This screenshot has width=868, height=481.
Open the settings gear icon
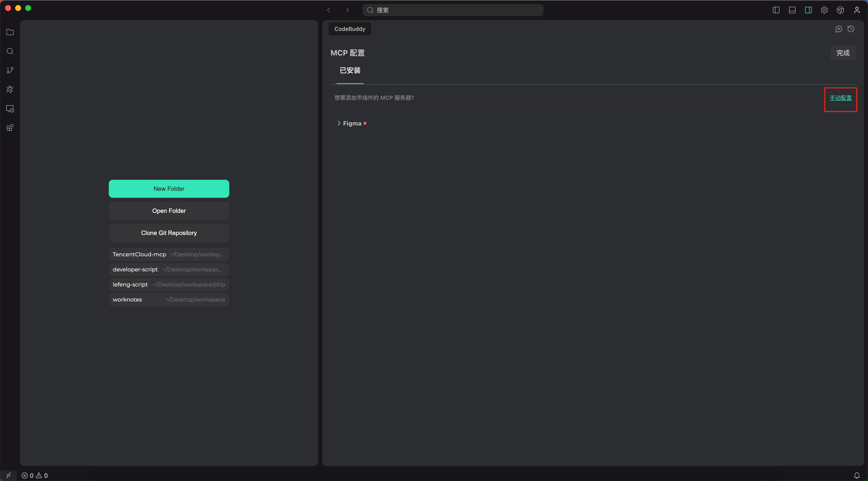pyautogui.click(x=824, y=10)
